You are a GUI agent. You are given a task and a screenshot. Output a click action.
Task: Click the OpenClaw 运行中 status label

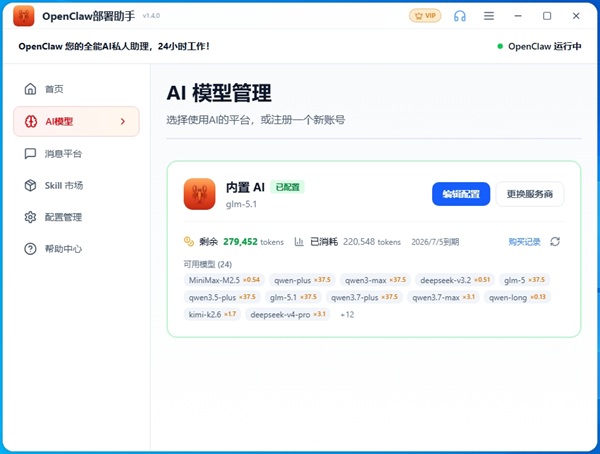tap(545, 46)
